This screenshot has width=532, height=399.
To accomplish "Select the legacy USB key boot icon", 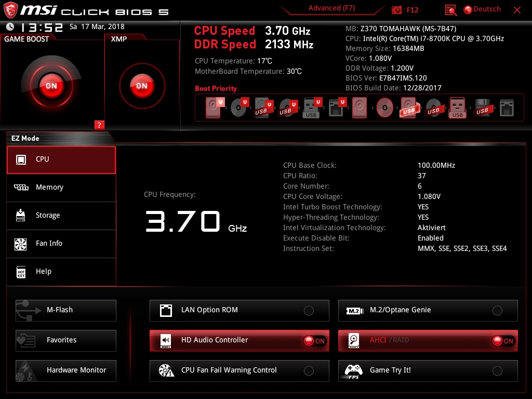I will (x=457, y=108).
